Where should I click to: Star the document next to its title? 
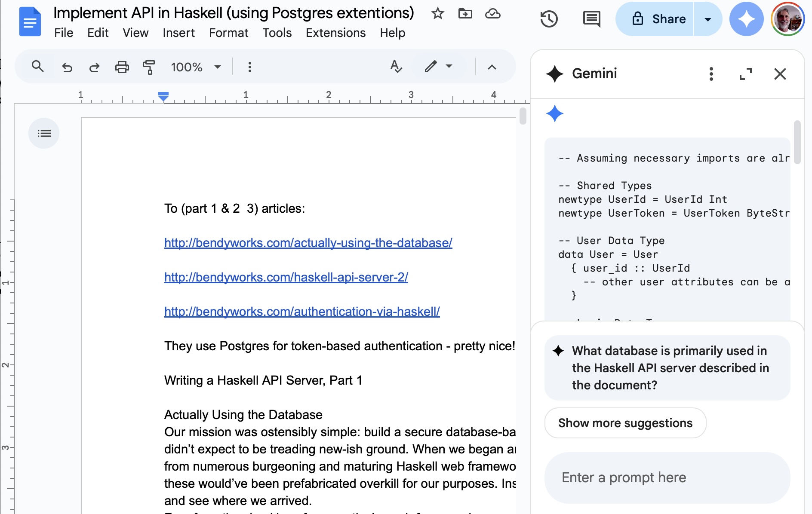click(x=438, y=13)
